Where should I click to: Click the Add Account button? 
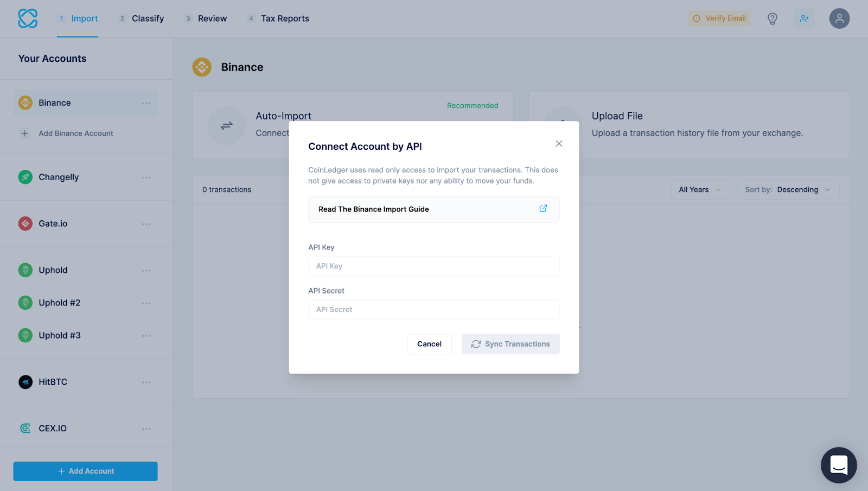86,471
